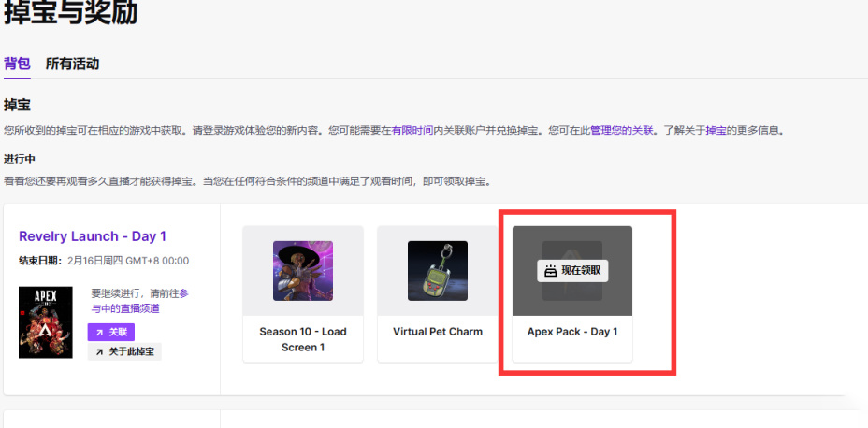Switch to the 背包 tab
Image resolution: width=868 pixels, height=428 pixels.
click(x=17, y=64)
